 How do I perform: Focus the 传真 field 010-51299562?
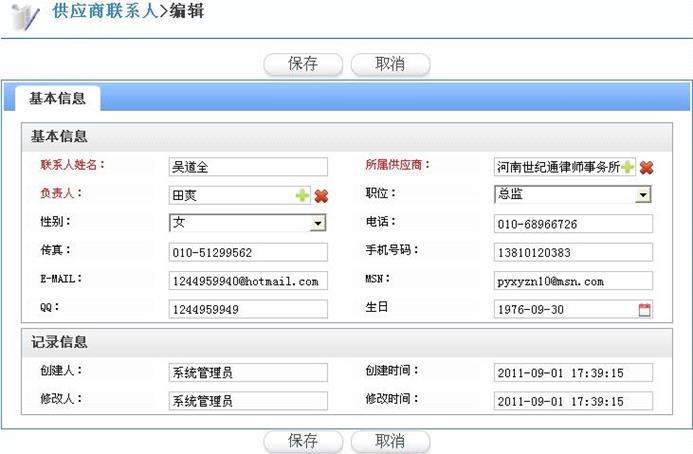pos(248,252)
